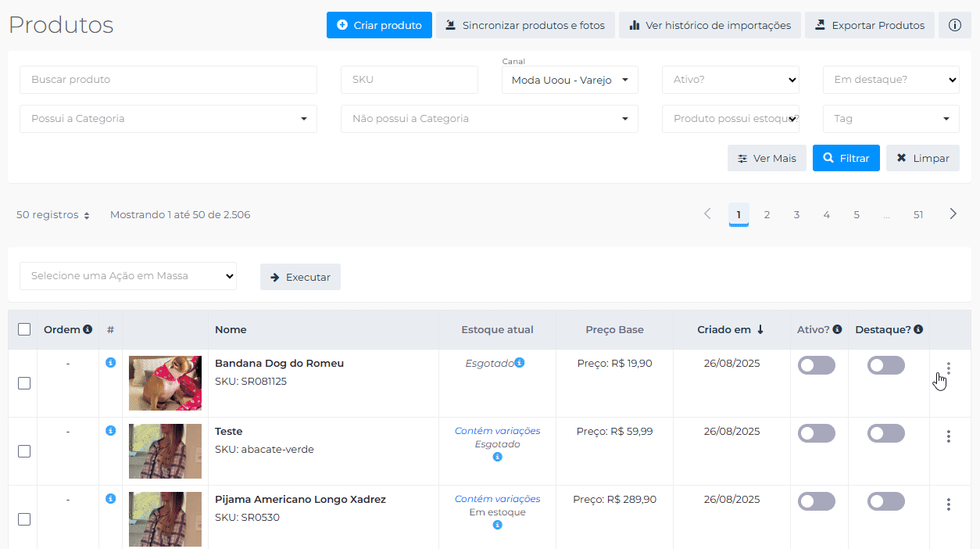Go to page 3 in the pagination
Screen dimensions: 980x549
tap(796, 214)
